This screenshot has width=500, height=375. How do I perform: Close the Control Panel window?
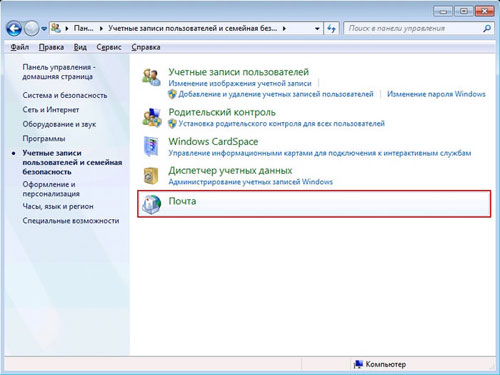(484, 11)
